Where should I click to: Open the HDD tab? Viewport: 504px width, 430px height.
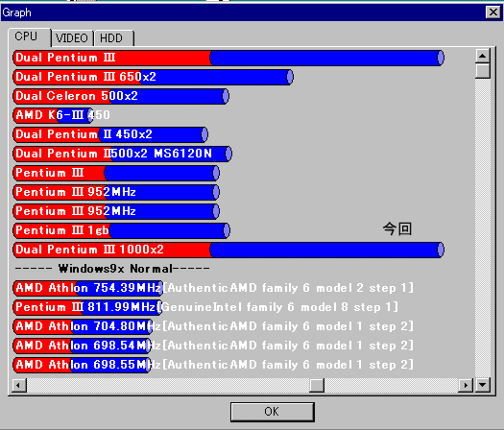click(114, 38)
